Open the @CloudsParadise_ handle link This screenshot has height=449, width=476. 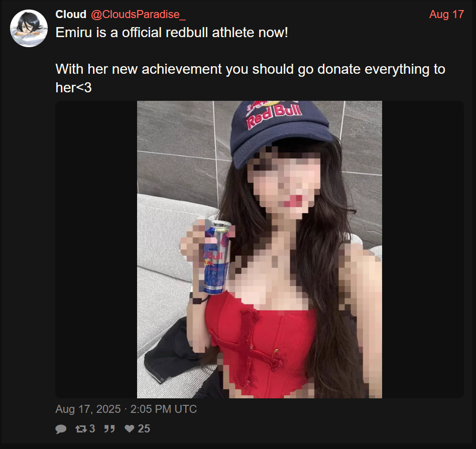point(138,14)
